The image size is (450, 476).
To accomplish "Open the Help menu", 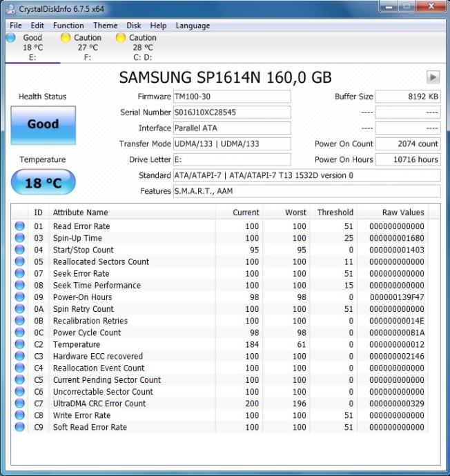I will 158,26.
